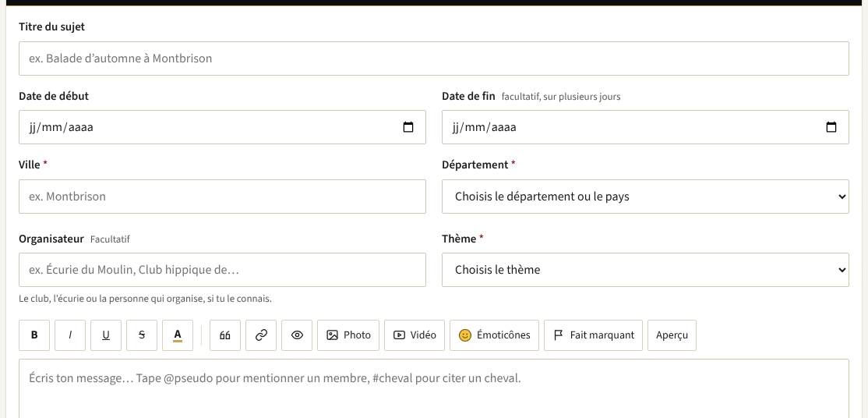Screen dimensions: 868x418
Task: Apply strikethrough formatting
Action: tap(142, 335)
